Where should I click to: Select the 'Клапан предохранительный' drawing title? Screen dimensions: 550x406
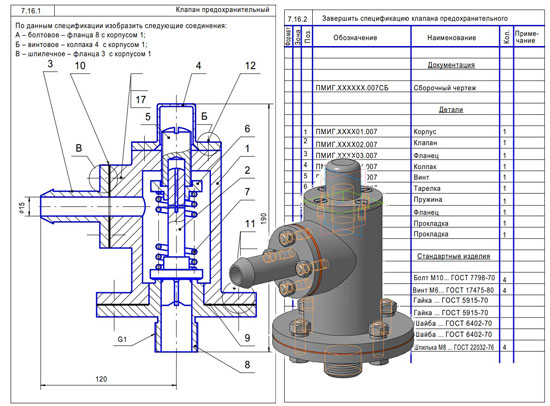coord(222,10)
